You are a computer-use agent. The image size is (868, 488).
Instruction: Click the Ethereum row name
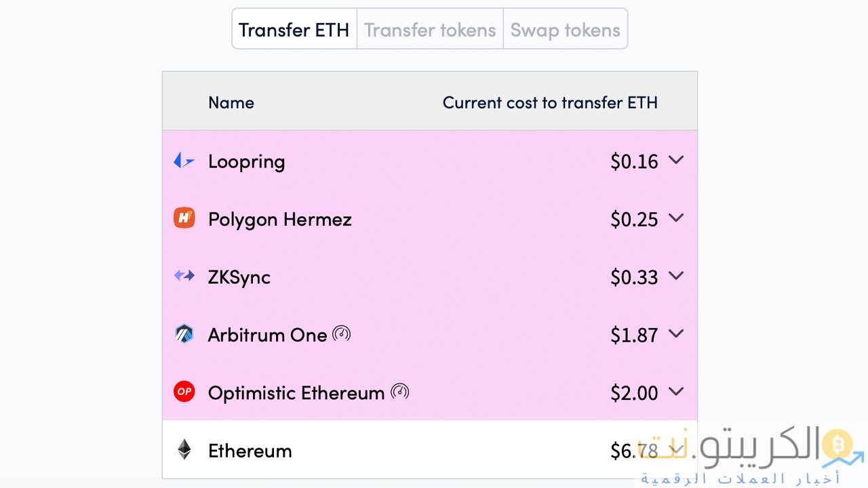(250, 451)
